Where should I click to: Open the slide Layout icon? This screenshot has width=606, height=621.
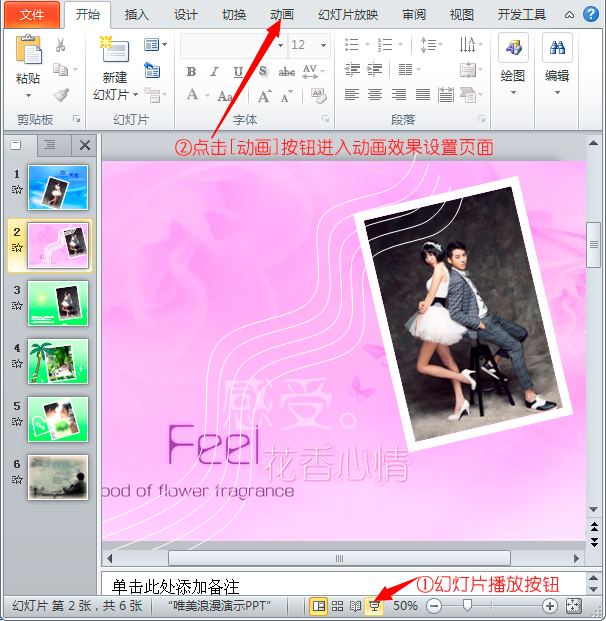pos(152,45)
